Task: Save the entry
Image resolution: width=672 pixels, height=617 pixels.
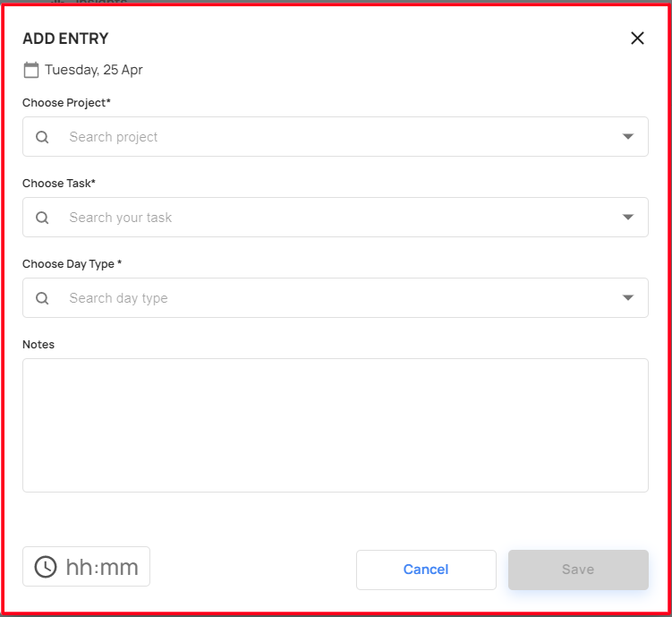Action: point(578,570)
